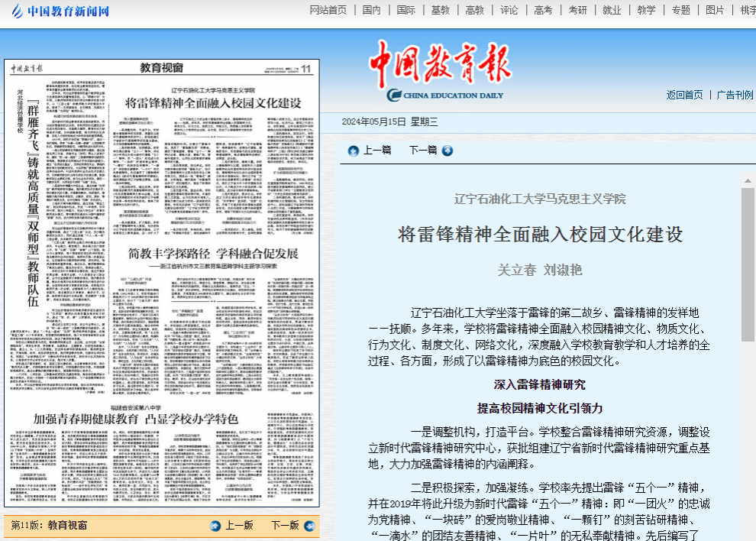
Task: Click the next page (下一版) arrow icon
Action: click(x=309, y=526)
